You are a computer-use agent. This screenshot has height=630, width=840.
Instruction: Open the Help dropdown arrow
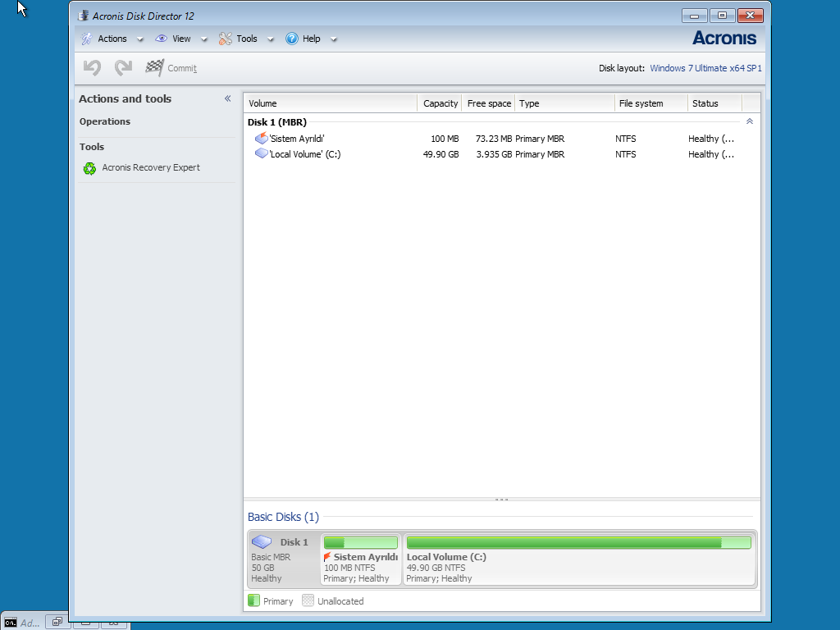[333, 39]
